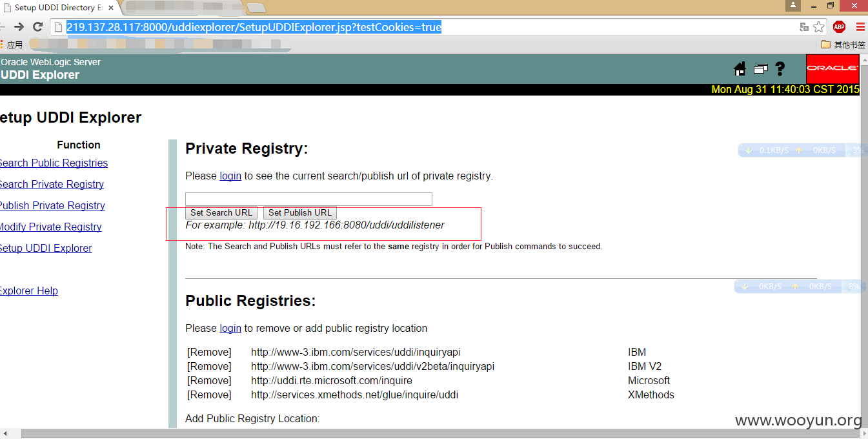Viewport: 868px width, 439px height.
Task: Open Publish Private Registry link
Action: tap(52, 205)
